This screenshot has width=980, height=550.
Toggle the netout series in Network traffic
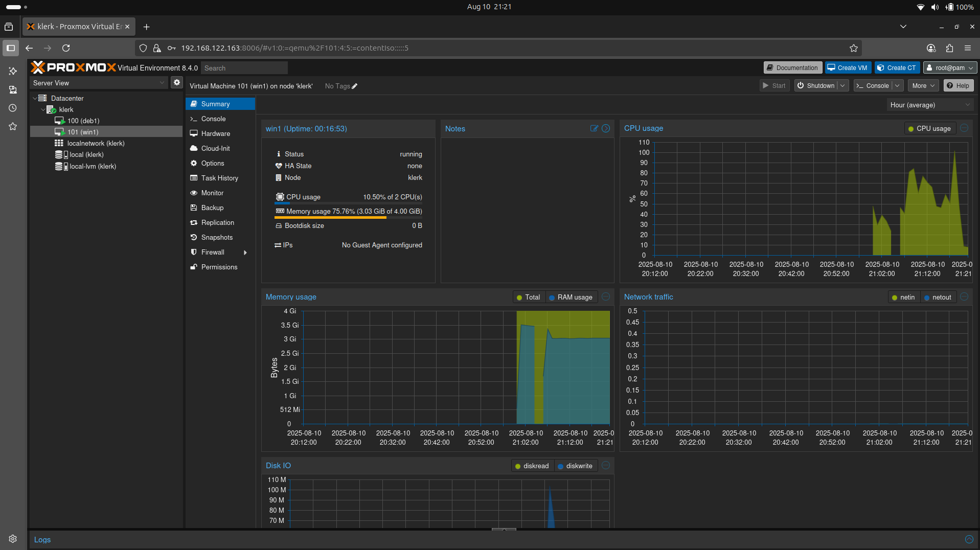pyautogui.click(x=938, y=297)
